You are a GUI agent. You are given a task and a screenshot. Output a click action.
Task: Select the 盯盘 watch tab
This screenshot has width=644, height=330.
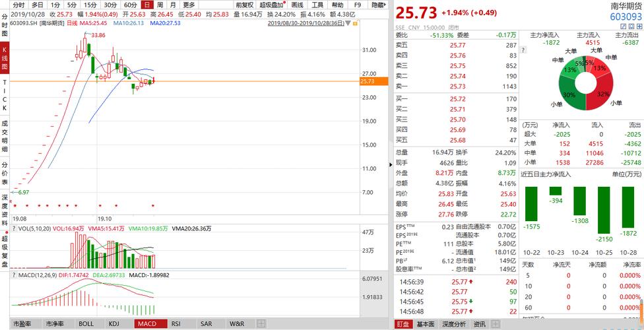(402, 324)
